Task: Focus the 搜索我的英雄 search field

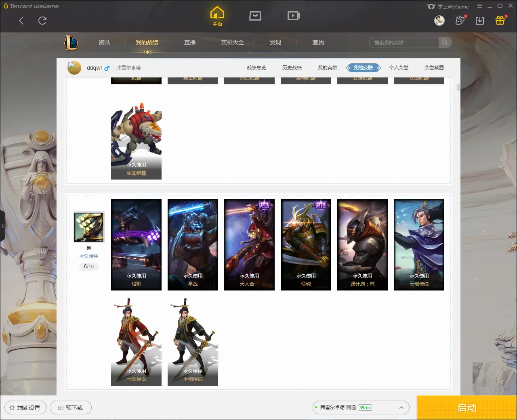Action: click(x=404, y=42)
